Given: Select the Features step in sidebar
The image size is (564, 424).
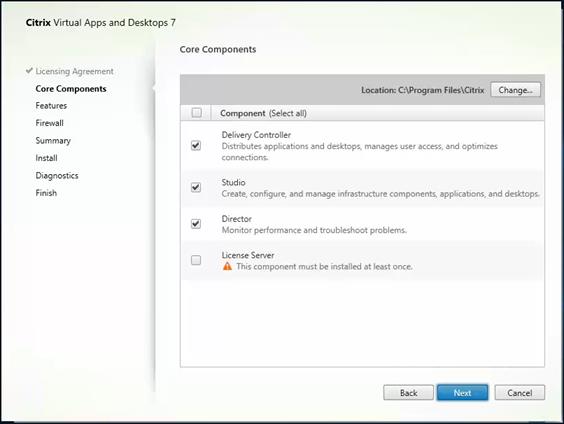Looking at the screenshot, I should click(x=51, y=106).
